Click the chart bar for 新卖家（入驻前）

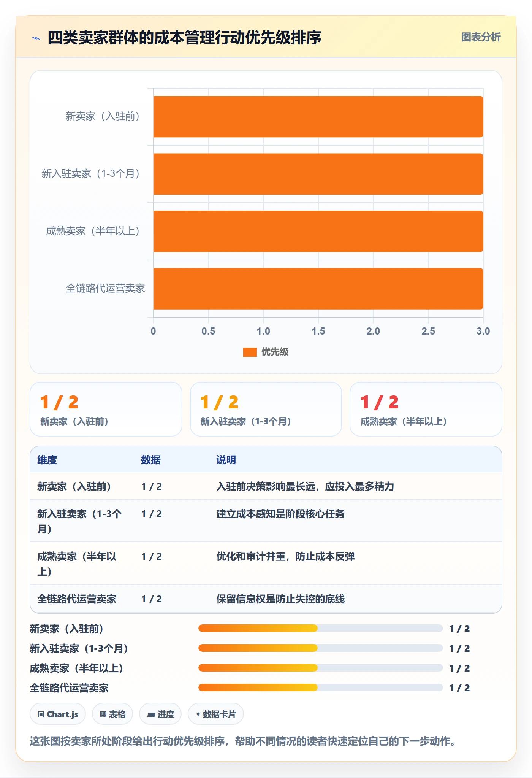pyautogui.click(x=318, y=117)
